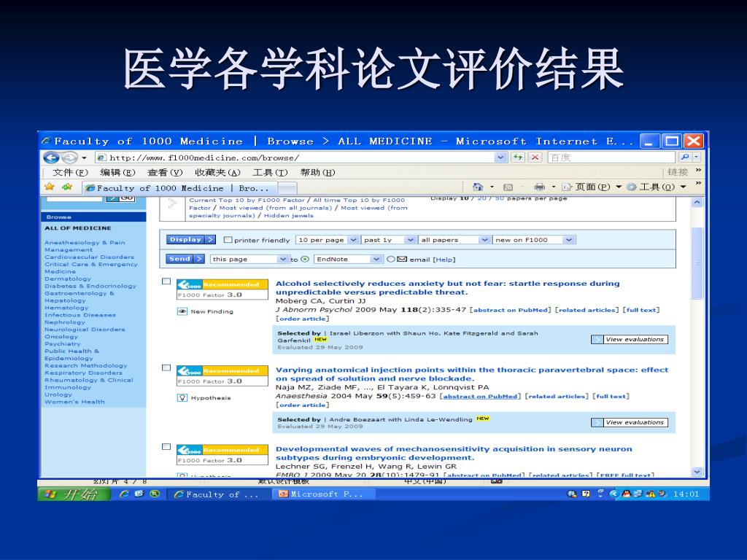747x560 pixels.
Task: Click the page vertical scrollbar thumb
Action: [x=697, y=263]
